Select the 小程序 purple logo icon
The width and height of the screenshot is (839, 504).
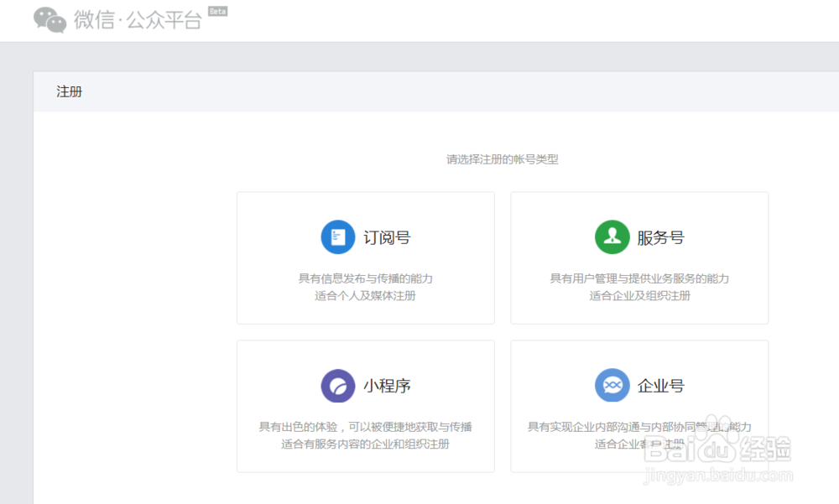[337, 385]
